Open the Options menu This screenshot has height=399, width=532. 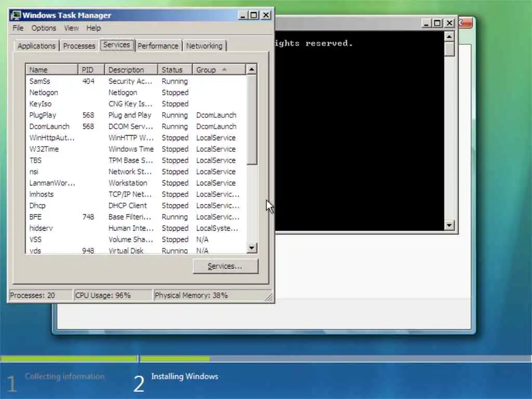pos(44,28)
